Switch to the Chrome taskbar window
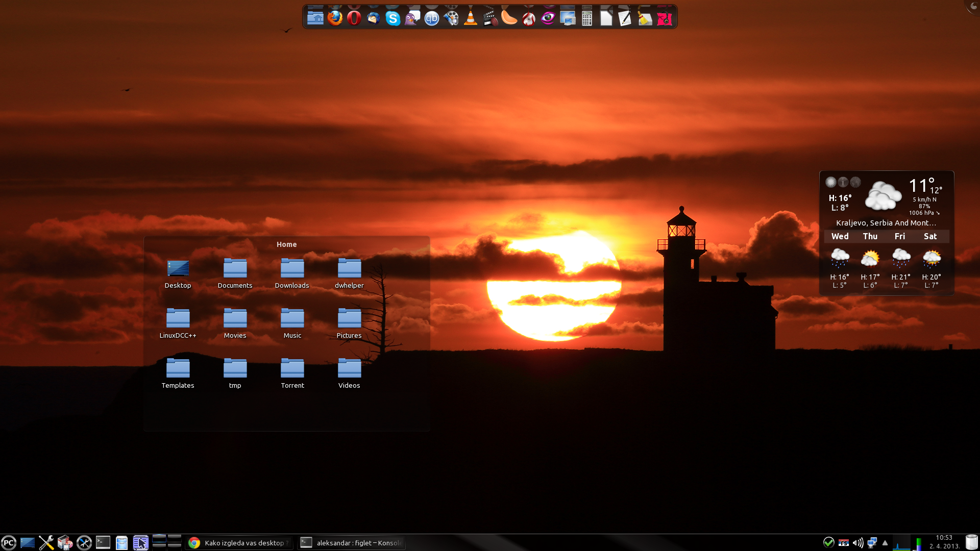The image size is (980, 551). 239,543
